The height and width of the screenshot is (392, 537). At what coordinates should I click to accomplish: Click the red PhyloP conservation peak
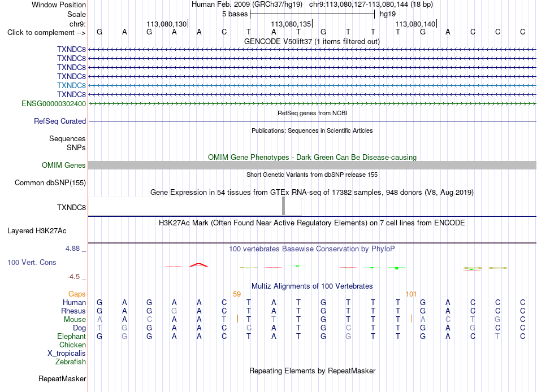coord(198,265)
